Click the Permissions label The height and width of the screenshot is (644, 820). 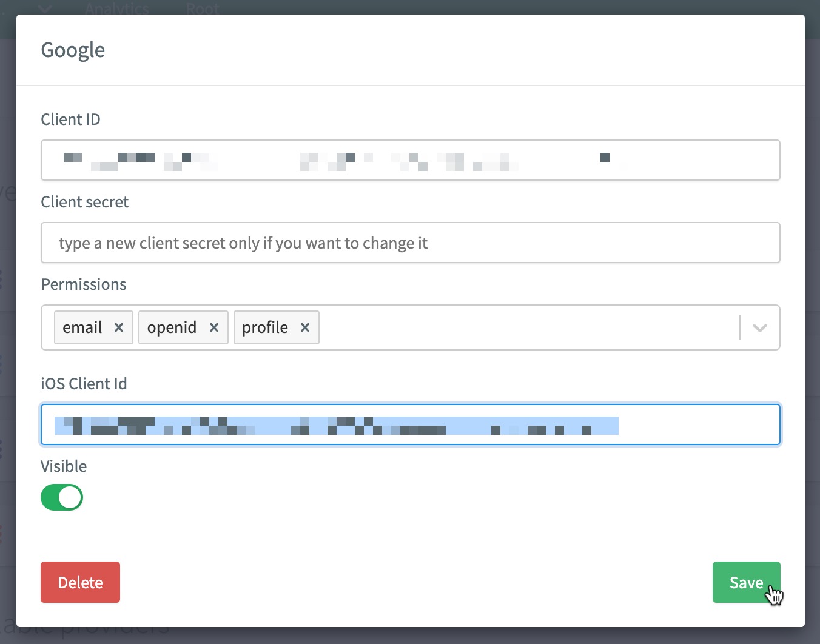[x=84, y=284]
